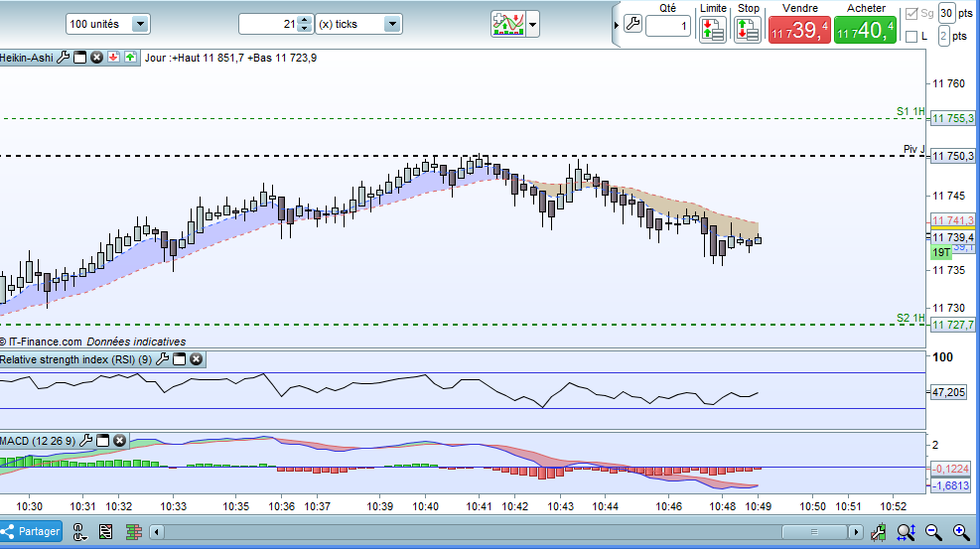Open RSI (9) indicator settings wrench
980x549 pixels.
pyautogui.click(x=163, y=359)
